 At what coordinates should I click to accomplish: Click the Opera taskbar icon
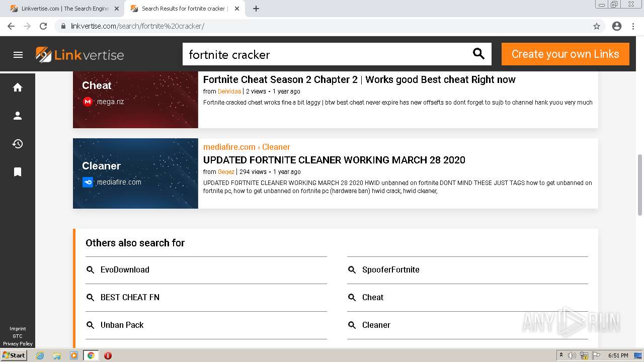click(x=108, y=355)
